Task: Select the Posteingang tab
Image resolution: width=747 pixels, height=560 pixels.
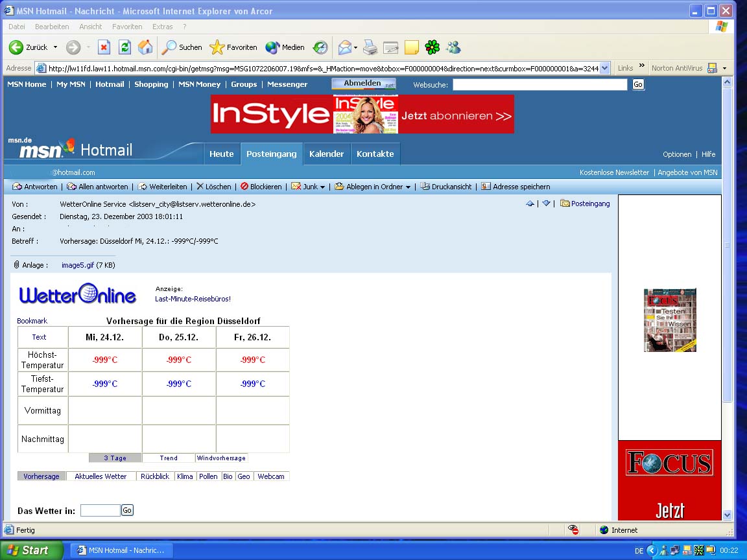Action: click(272, 154)
